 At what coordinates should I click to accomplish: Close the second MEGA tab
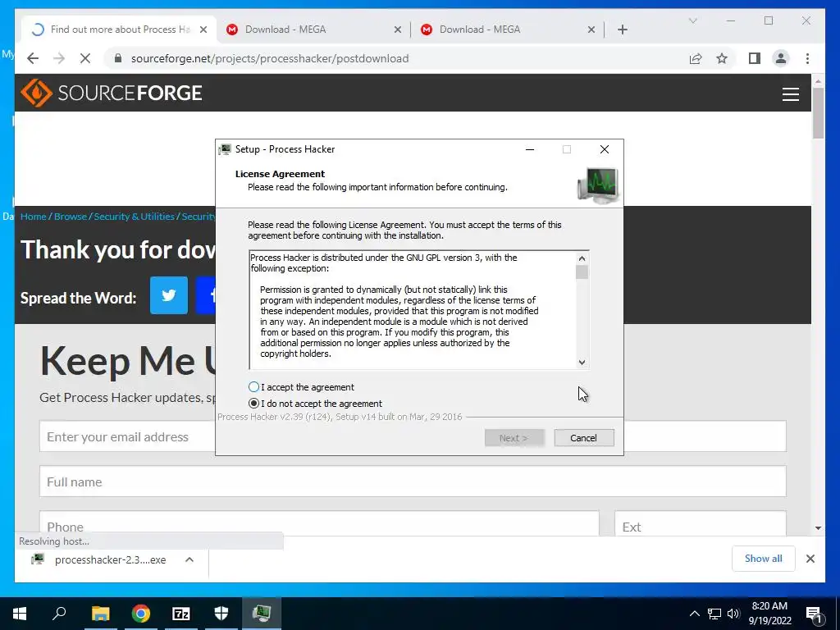point(591,30)
